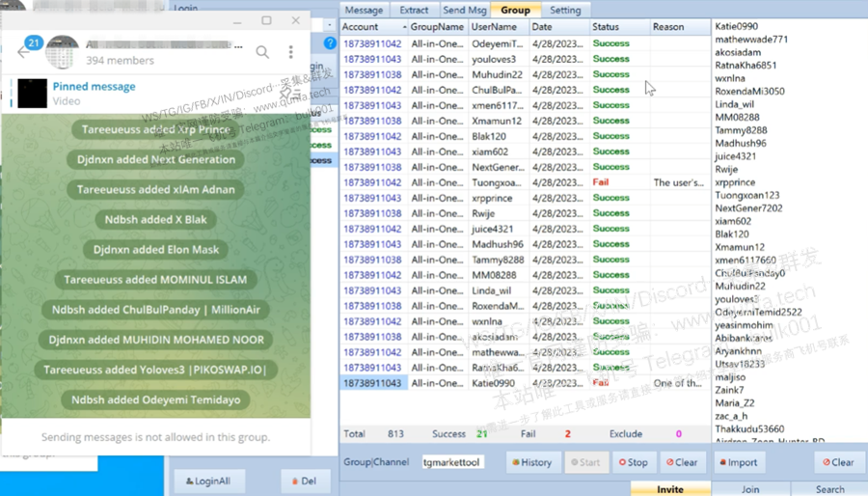This screenshot has width=868, height=496.
Task: Clear the user list next to Import
Action: tap(838, 462)
